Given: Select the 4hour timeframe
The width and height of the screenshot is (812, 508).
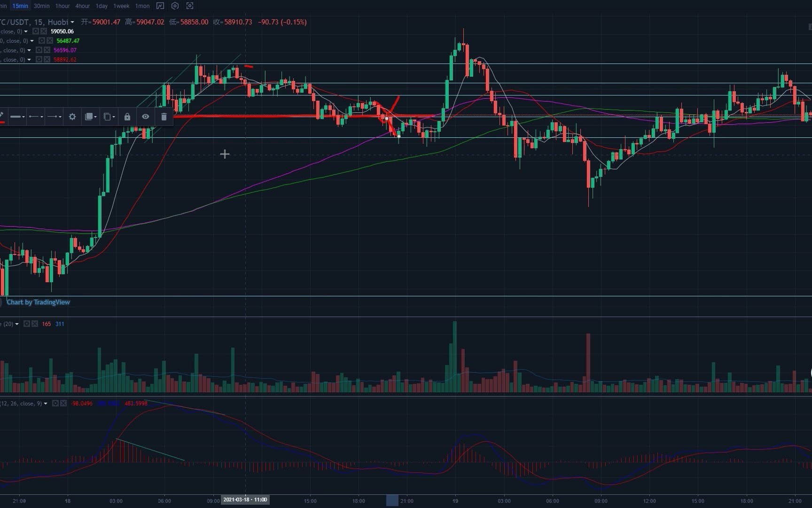Looking at the screenshot, I should pos(82,6).
